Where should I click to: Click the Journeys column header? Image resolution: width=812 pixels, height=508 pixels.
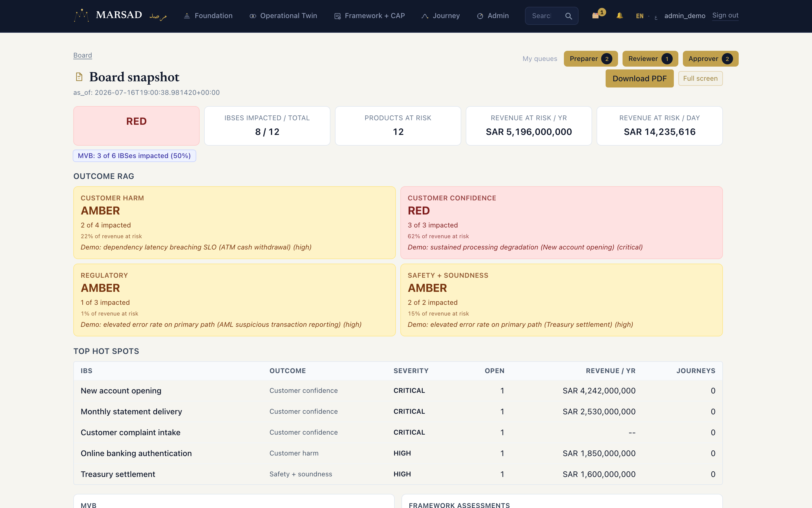(x=696, y=371)
